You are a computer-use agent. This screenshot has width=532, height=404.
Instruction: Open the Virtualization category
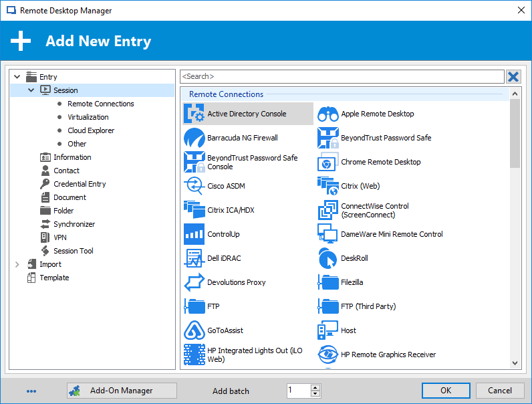[x=88, y=117]
